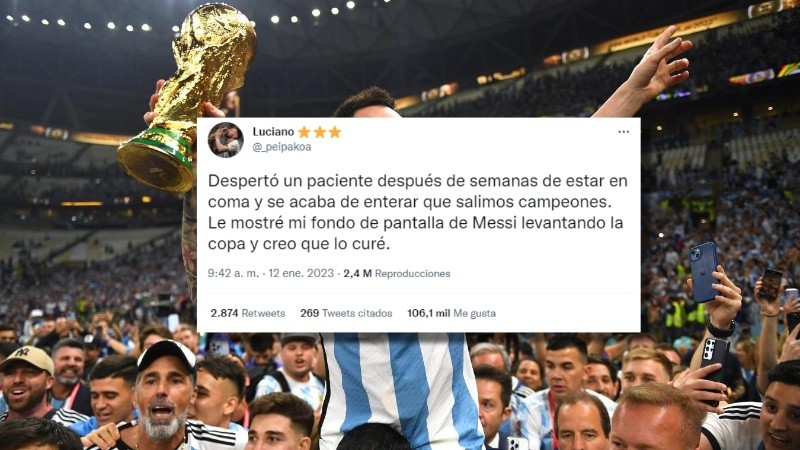Click the first gold star emoji
The width and height of the screenshot is (800, 450).
pos(304,132)
